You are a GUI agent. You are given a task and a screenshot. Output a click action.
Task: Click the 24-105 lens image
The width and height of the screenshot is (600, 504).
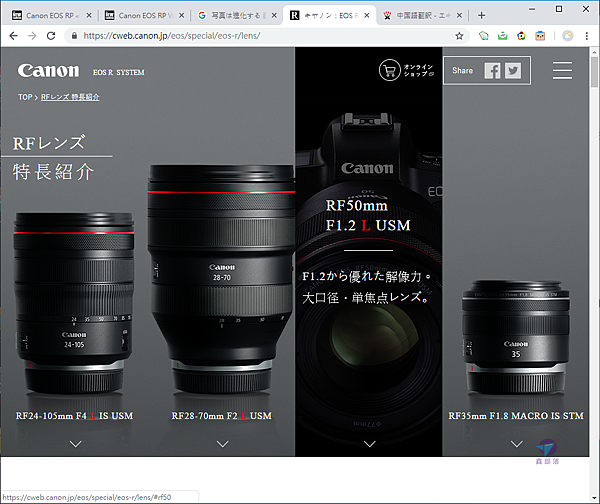point(74,303)
